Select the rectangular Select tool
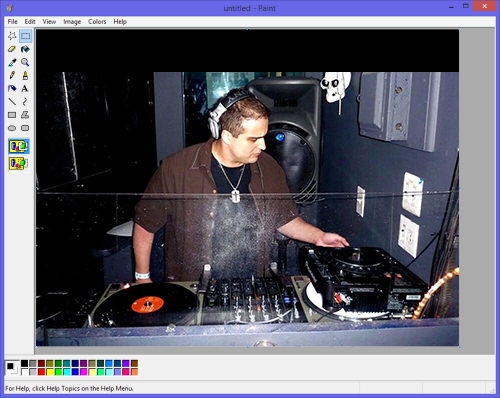Screen dimensions: 500x398 click(25, 36)
